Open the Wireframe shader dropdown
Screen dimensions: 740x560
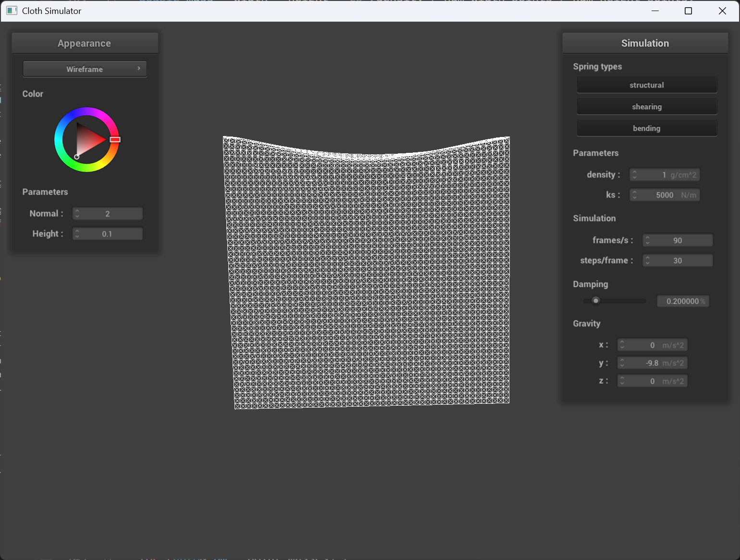pyautogui.click(x=85, y=69)
